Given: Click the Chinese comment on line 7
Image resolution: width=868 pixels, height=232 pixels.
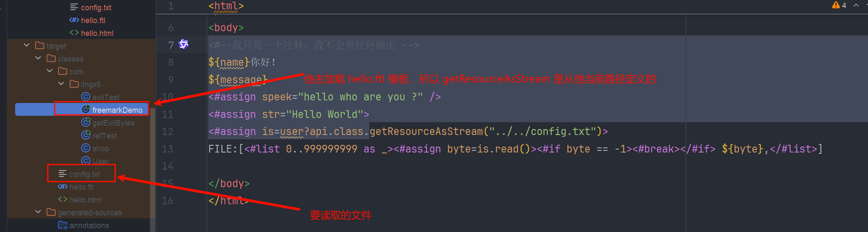Looking at the screenshot, I should (x=314, y=45).
